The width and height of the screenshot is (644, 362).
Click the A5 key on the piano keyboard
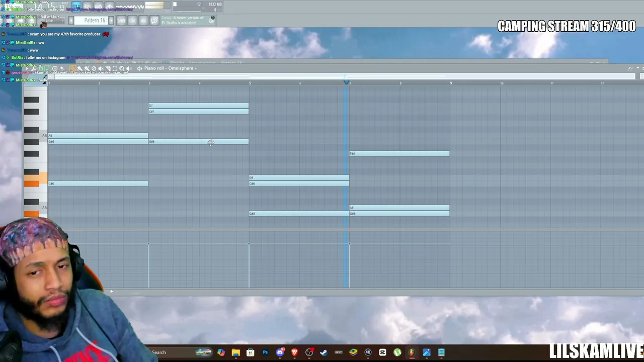click(x=36, y=208)
